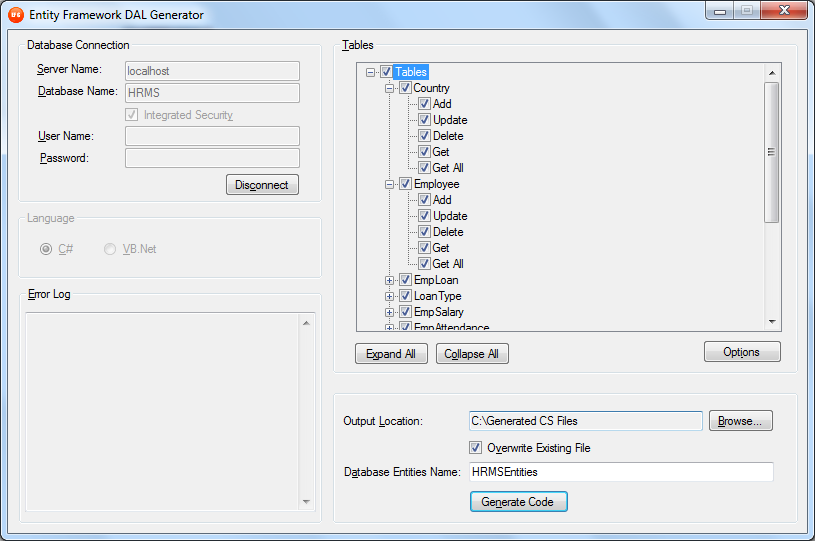The height and width of the screenshot is (541, 815).
Task: Expand the LoanType tree node
Action: pos(389,296)
